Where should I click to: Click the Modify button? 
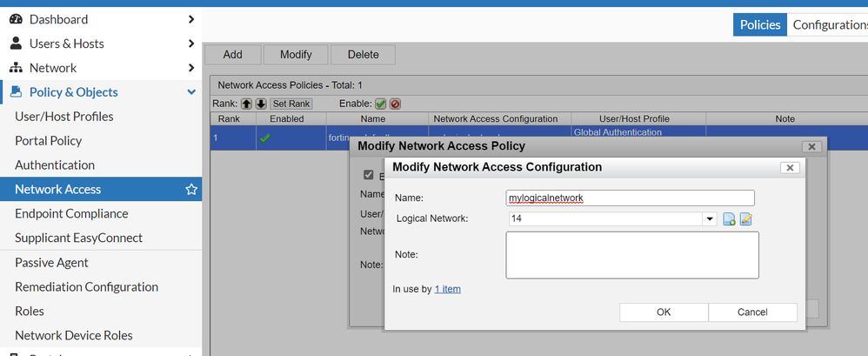(x=296, y=55)
